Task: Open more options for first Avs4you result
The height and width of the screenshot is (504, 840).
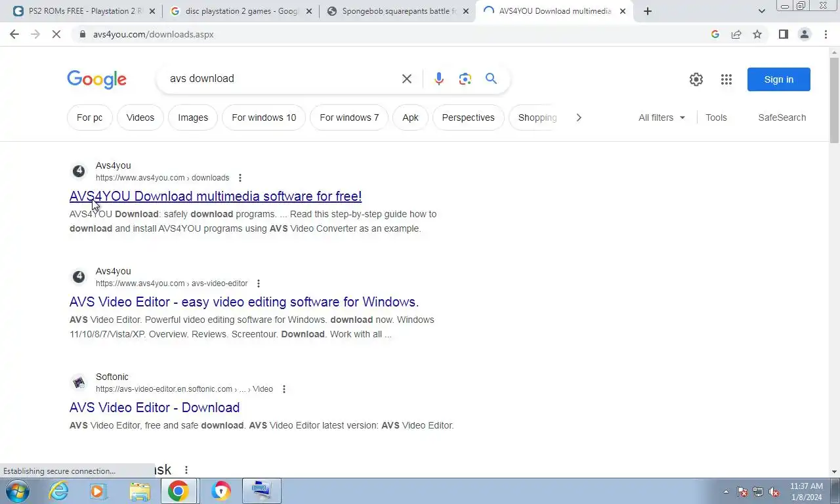Action: 240,178
